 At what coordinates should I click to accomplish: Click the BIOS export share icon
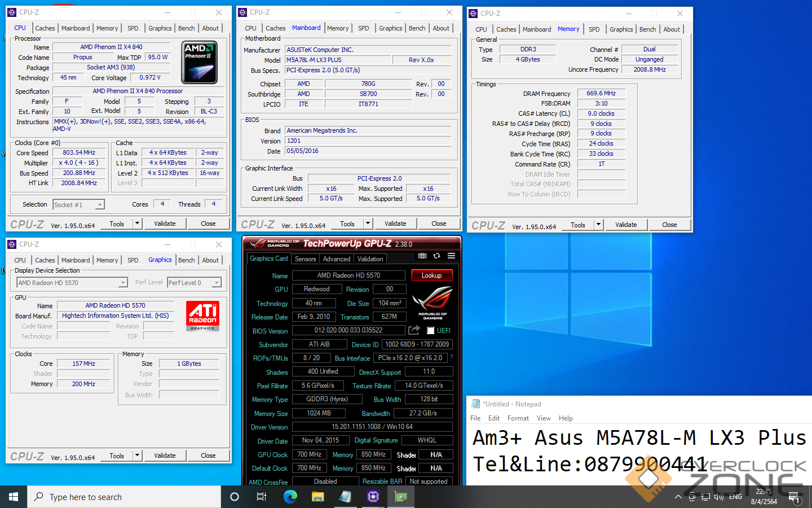click(414, 330)
